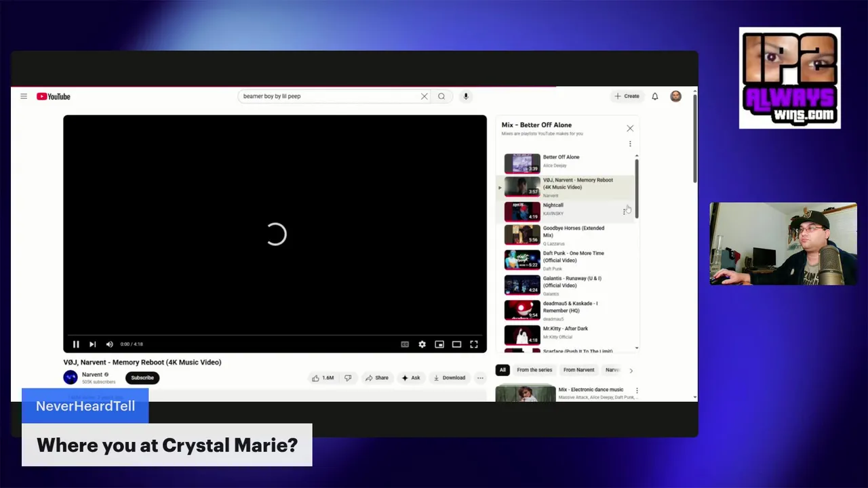Open the Narvent channel avatar
This screenshot has height=488, width=868.
71,378
